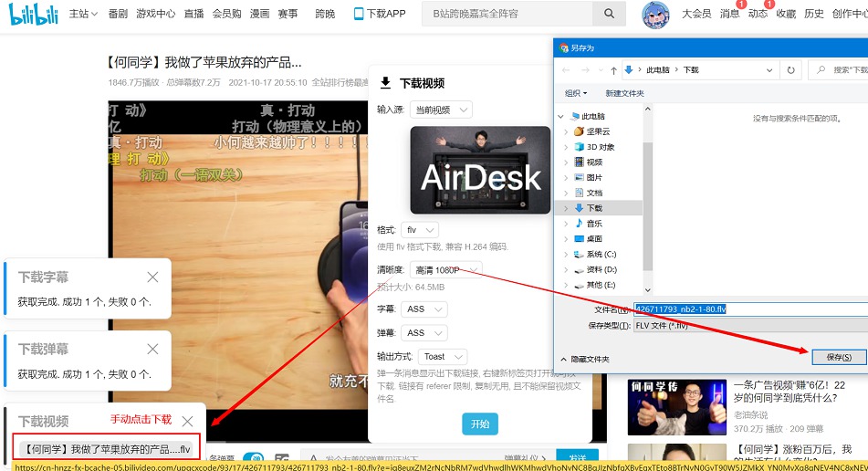The height and width of the screenshot is (471, 868).
Task: Open the 赛事 navigation item
Action: (x=288, y=14)
